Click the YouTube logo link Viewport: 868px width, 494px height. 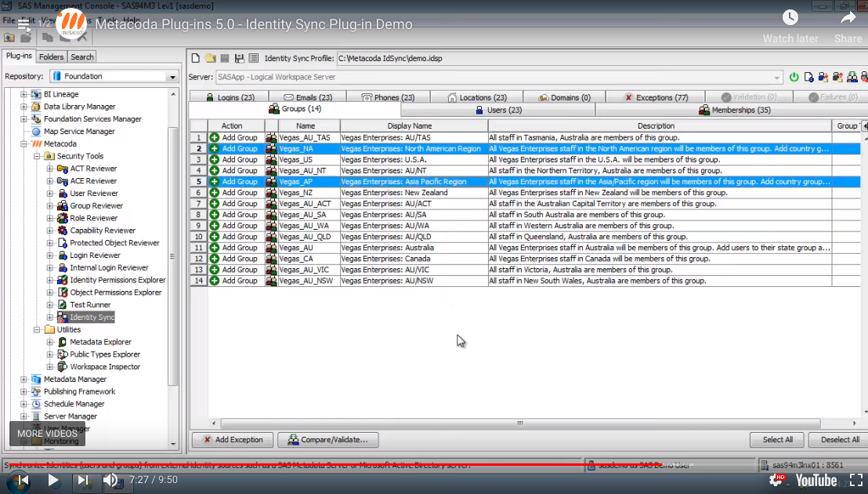pyautogui.click(x=816, y=480)
